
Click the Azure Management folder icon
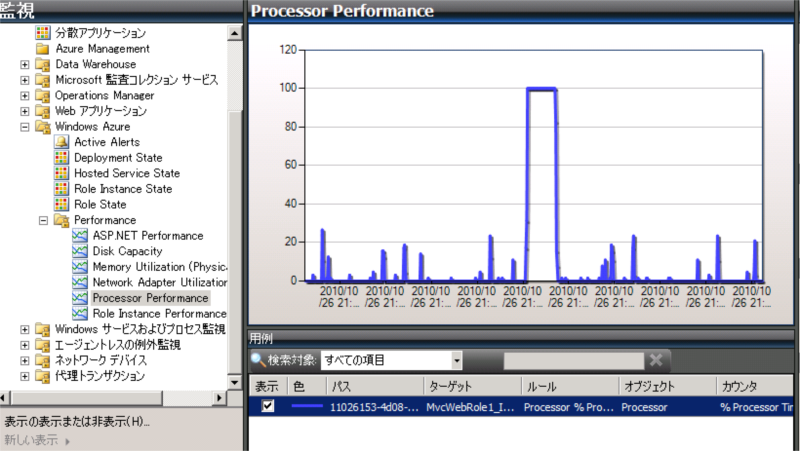[x=43, y=48]
